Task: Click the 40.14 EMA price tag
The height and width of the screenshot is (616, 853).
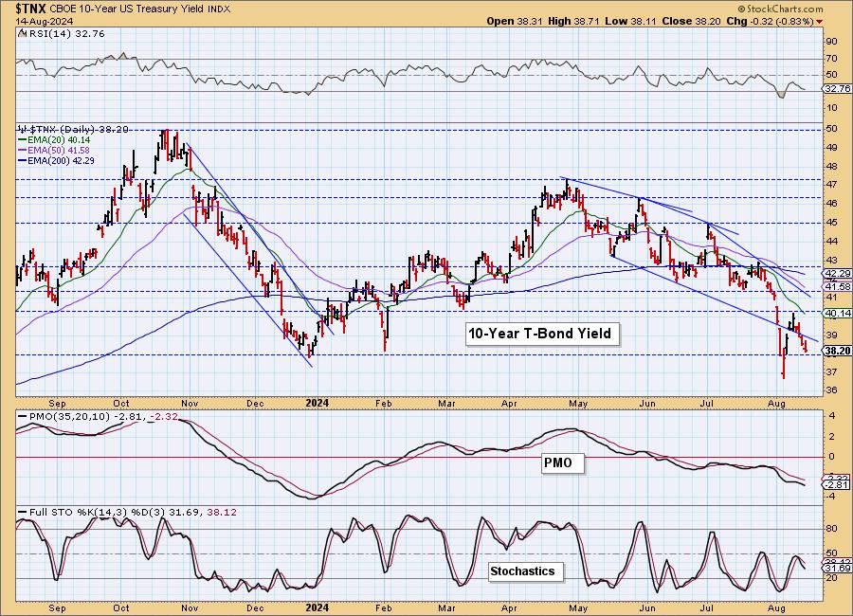Action: click(x=838, y=313)
